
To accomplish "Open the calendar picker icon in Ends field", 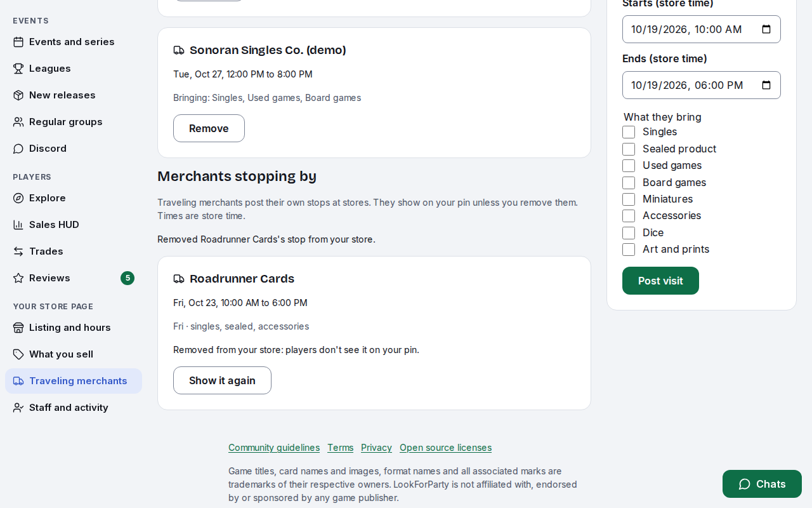I will (766, 85).
